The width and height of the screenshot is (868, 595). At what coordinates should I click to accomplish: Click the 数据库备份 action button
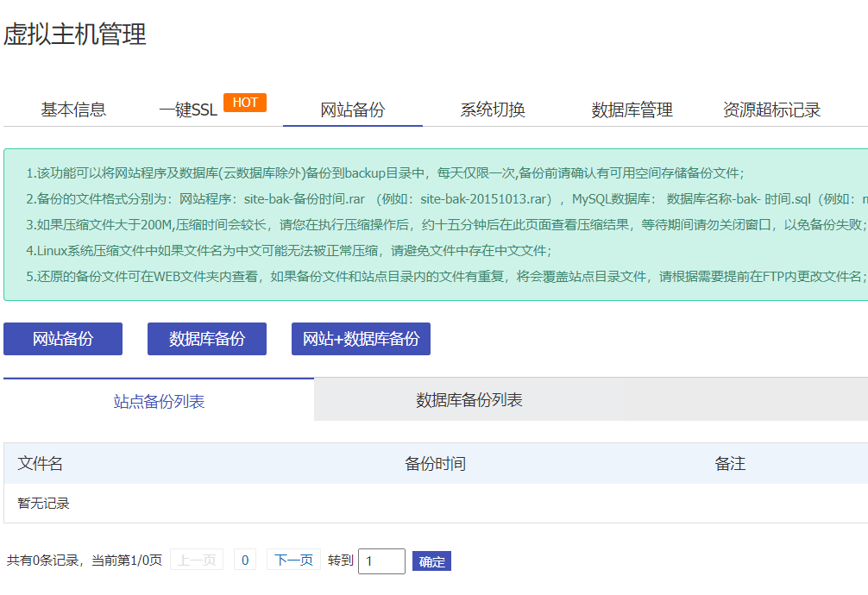point(207,338)
